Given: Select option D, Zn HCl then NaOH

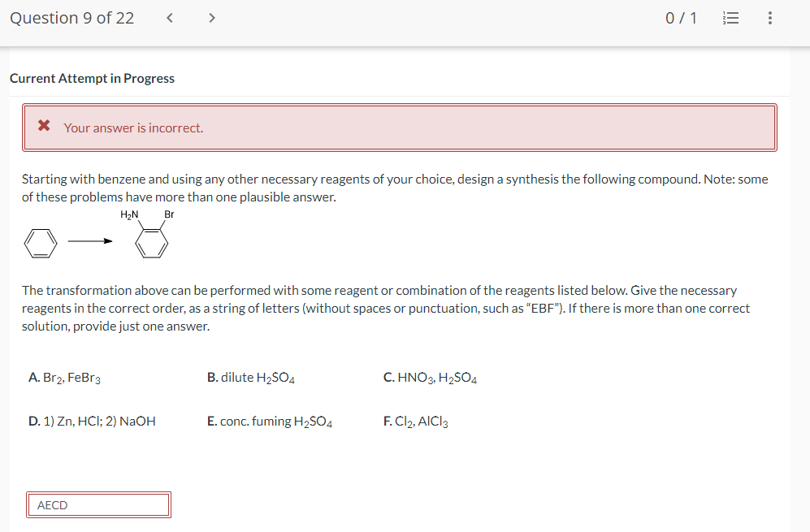Looking at the screenshot, I should point(92,421).
